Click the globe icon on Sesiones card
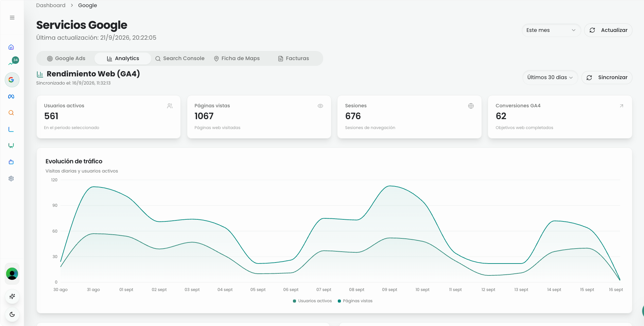 (471, 106)
